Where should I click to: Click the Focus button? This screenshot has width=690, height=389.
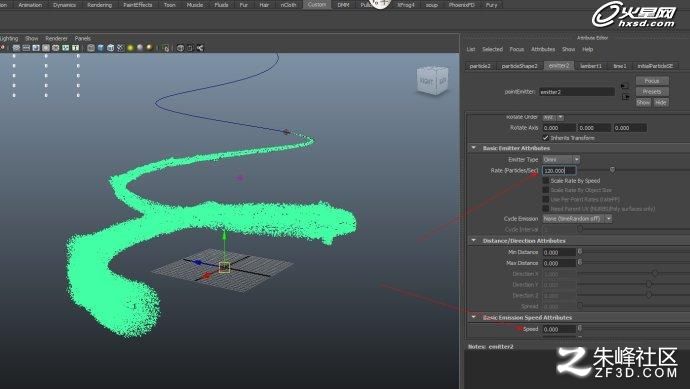click(x=652, y=81)
